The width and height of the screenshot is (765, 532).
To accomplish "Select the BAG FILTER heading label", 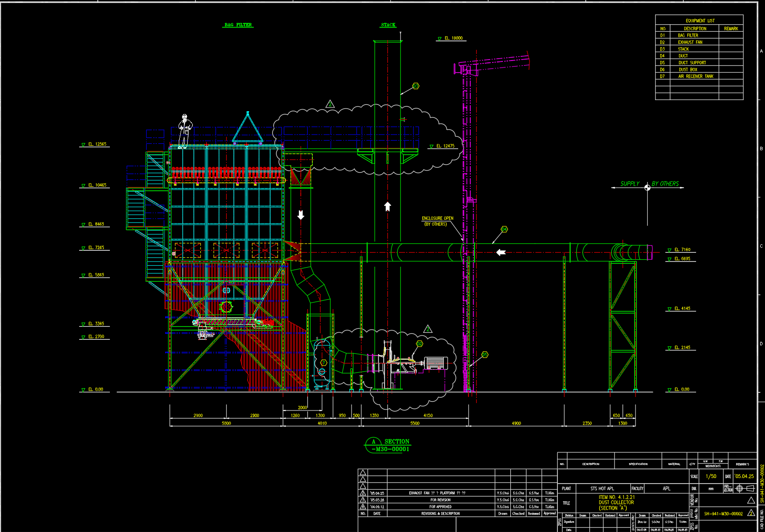I will pos(238,25).
